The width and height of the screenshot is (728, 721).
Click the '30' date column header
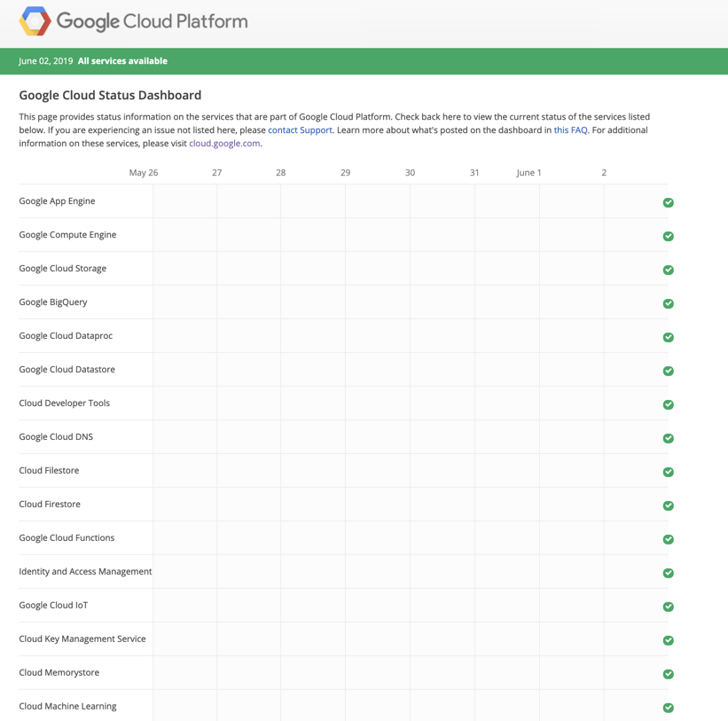pos(410,173)
